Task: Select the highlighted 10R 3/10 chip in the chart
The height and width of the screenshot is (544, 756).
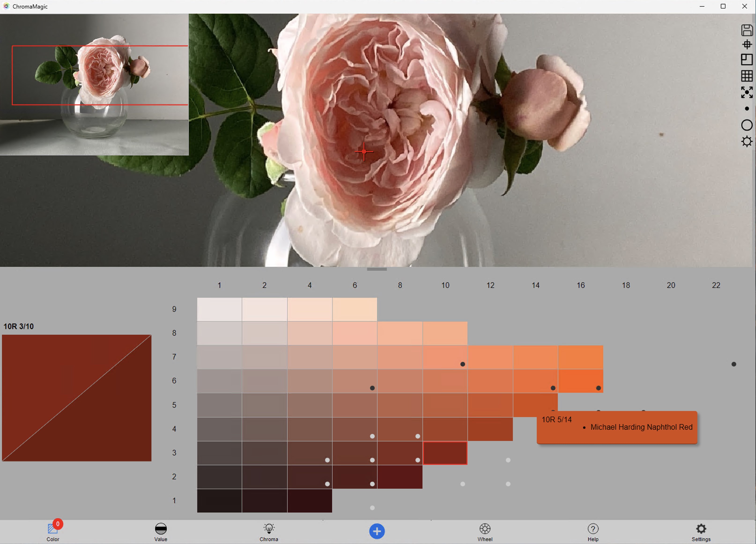Action: tap(445, 453)
